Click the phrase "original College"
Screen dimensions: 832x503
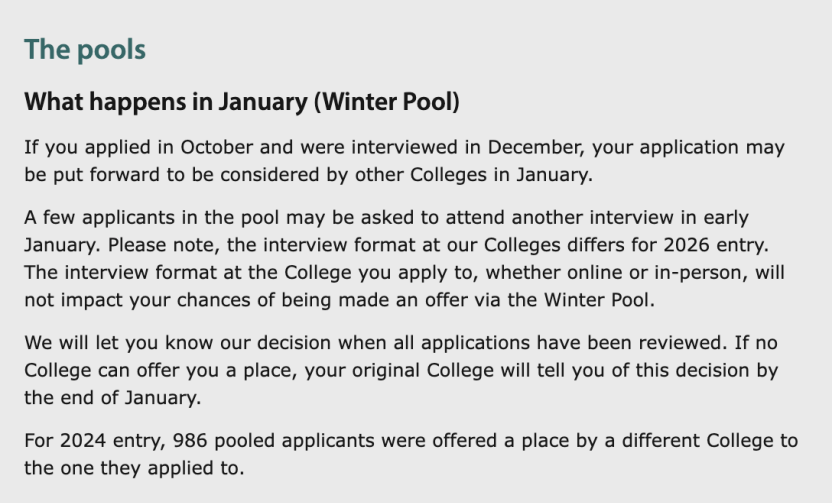pyautogui.click(x=423, y=370)
